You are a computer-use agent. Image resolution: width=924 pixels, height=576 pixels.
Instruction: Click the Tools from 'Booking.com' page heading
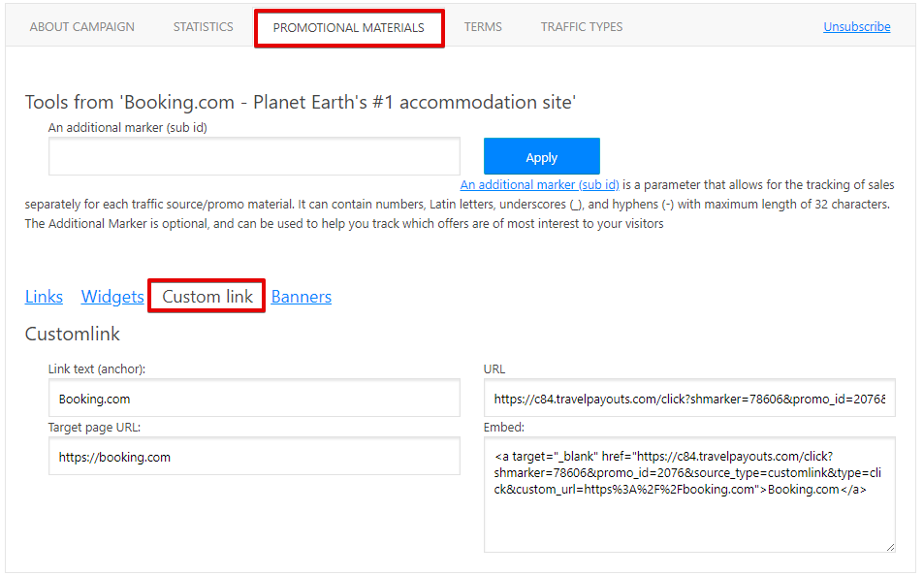[301, 102]
